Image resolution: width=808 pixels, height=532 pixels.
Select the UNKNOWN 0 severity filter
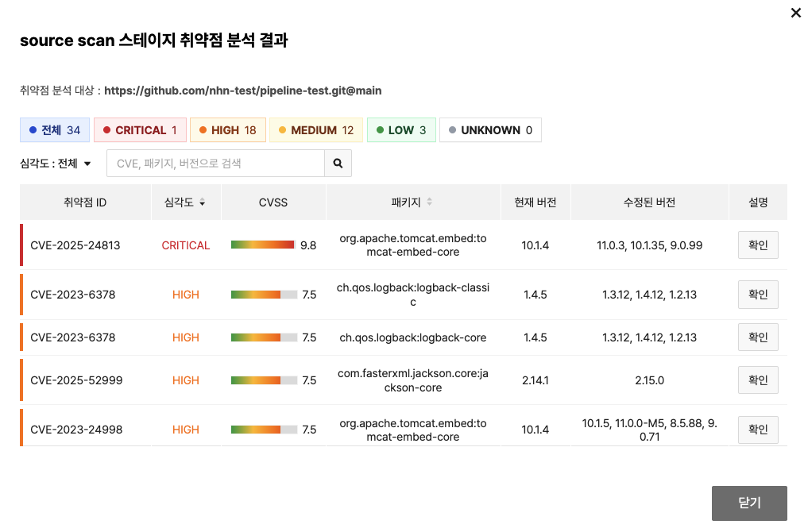click(490, 130)
